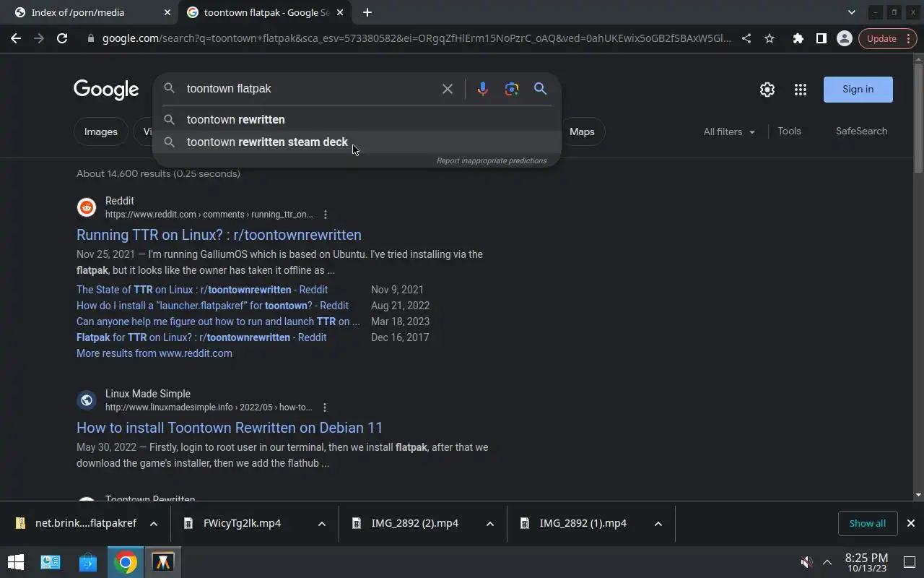Expand options for FWicyTg2lk.mp4 download
924x578 pixels.
[322, 524]
